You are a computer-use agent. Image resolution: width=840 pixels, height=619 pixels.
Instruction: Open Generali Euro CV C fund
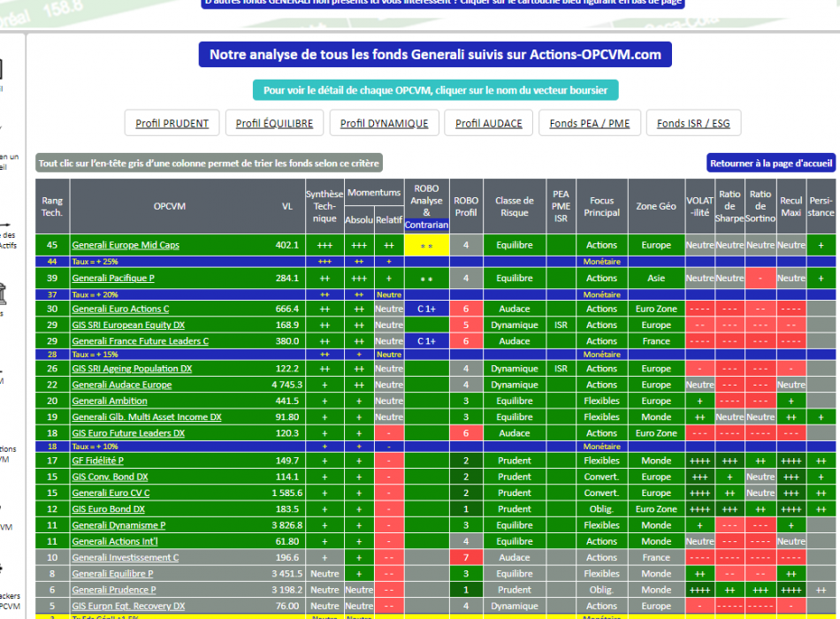[x=111, y=493]
